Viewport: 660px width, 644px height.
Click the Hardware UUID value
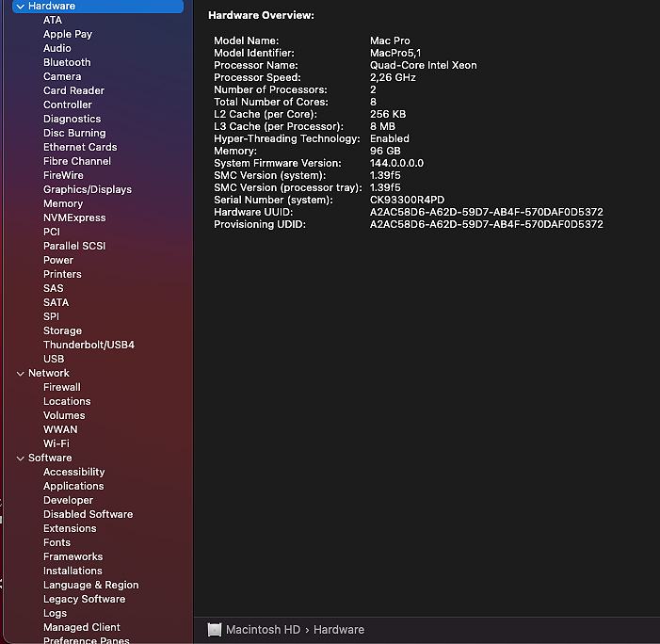[486, 212]
